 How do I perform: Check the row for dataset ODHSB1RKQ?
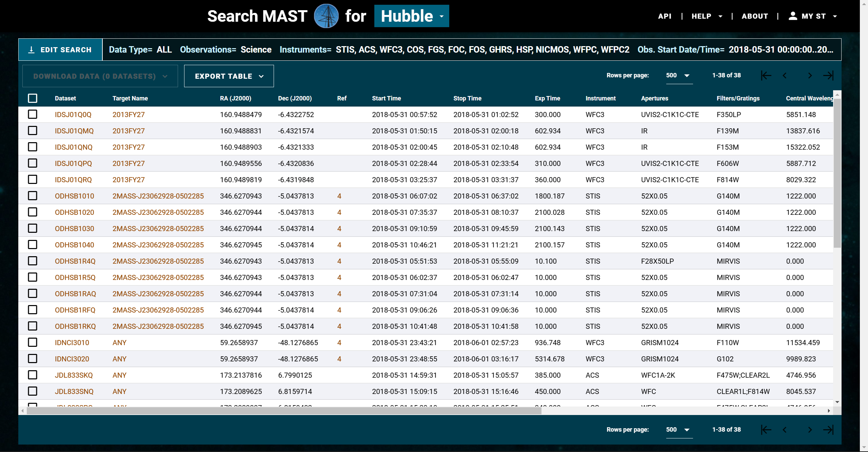pyautogui.click(x=33, y=326)
